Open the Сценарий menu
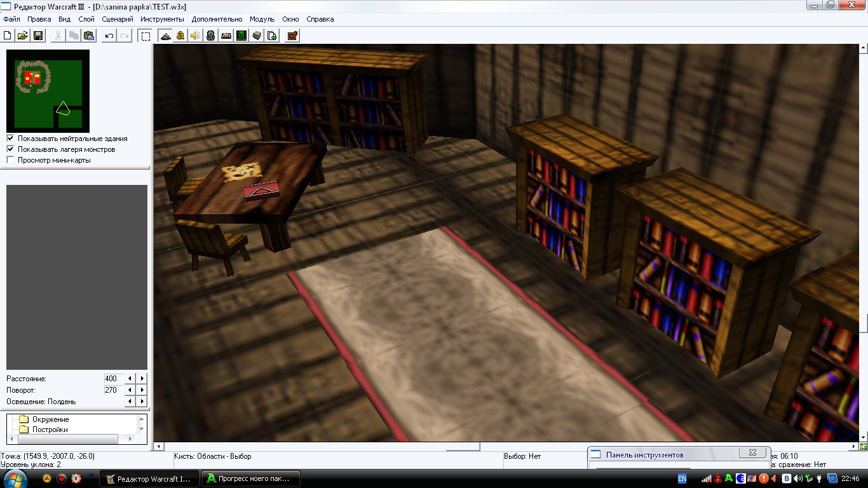Viewport: 868px width, 488px height. [x=118, y=19]
